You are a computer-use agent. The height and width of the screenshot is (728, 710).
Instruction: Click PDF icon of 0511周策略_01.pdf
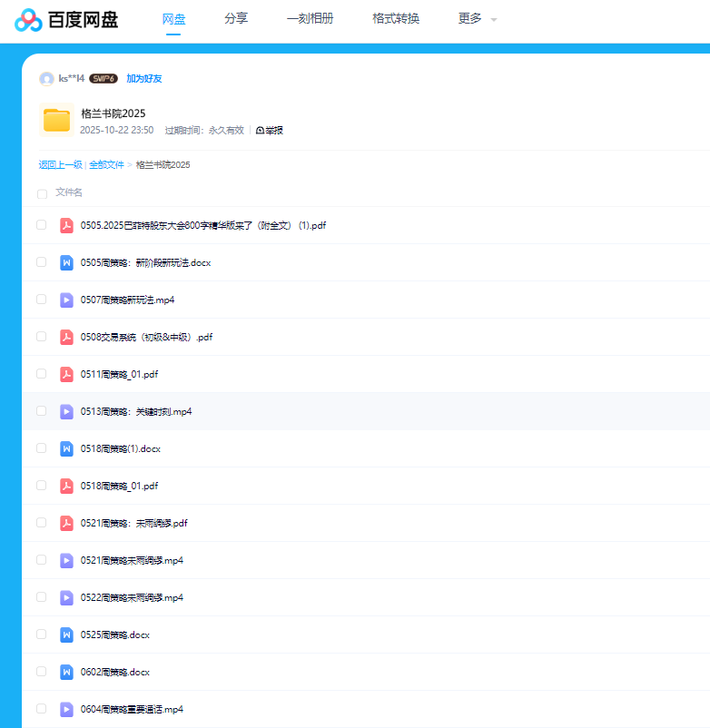(x=66, y=374)
